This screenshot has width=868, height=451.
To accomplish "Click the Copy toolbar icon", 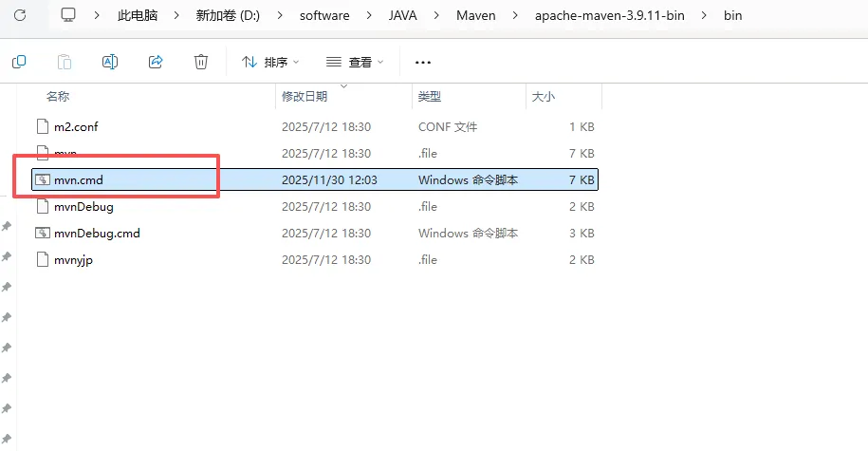I will [x=19, y=62].
